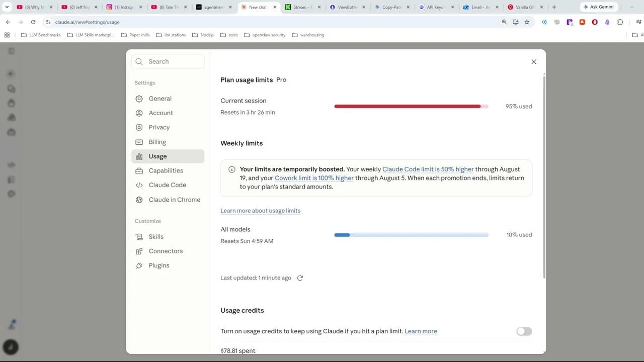644x362 pixels.
Task: Switch to the Email tab
Action: [x=480, y=7]
